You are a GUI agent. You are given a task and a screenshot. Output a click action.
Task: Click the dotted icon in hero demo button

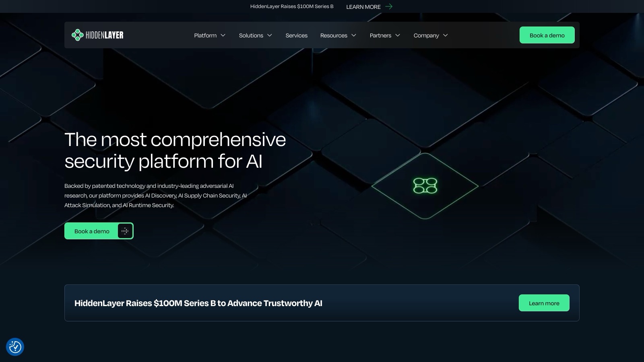pyautogui.click(x=125, y=231)
